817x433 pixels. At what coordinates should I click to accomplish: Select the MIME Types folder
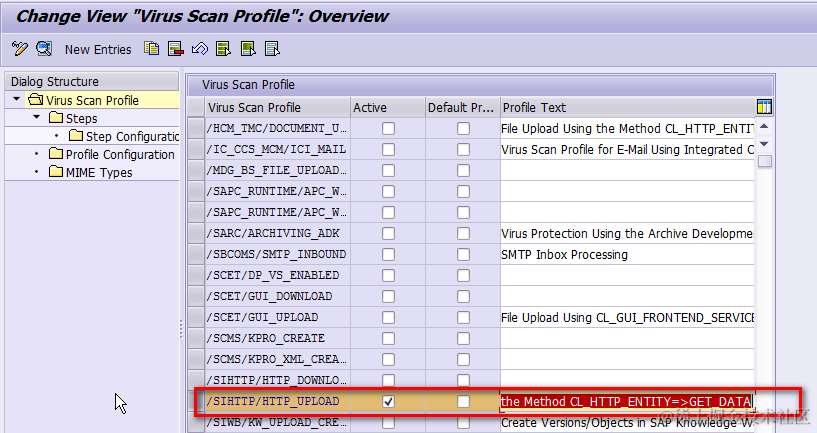pyautogui.click(x=91, y=172)
